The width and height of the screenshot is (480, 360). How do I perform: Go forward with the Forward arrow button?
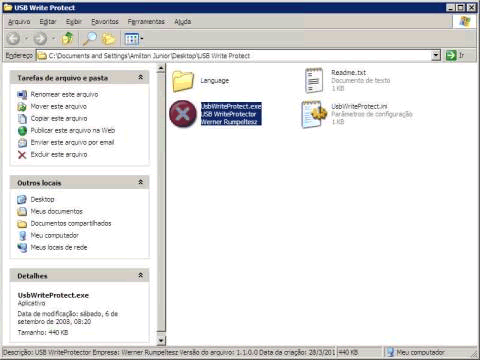point(40,39)
